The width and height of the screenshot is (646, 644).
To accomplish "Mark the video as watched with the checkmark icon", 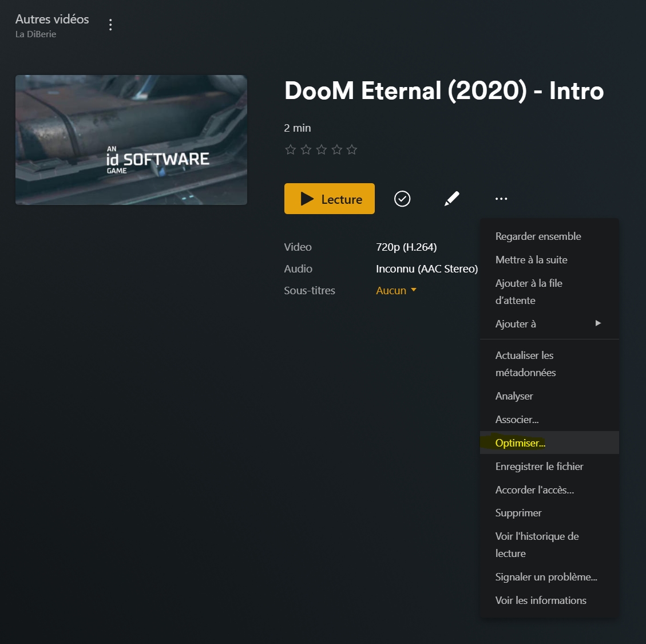I will (x=402, y=199).
